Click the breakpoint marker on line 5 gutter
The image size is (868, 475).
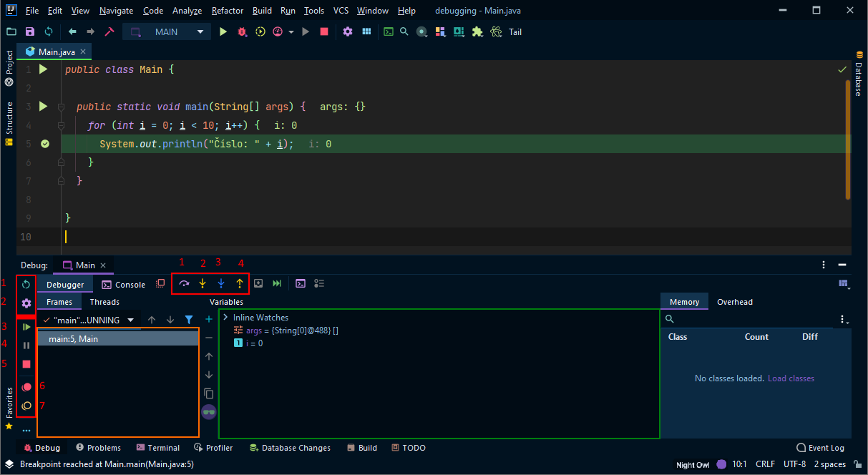click(x=44, y=143)
